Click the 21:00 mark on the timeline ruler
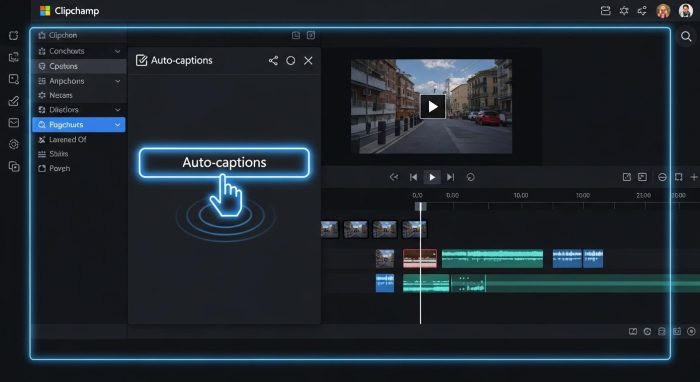This screenshot has width=700, height=382. tap(643, 195)
